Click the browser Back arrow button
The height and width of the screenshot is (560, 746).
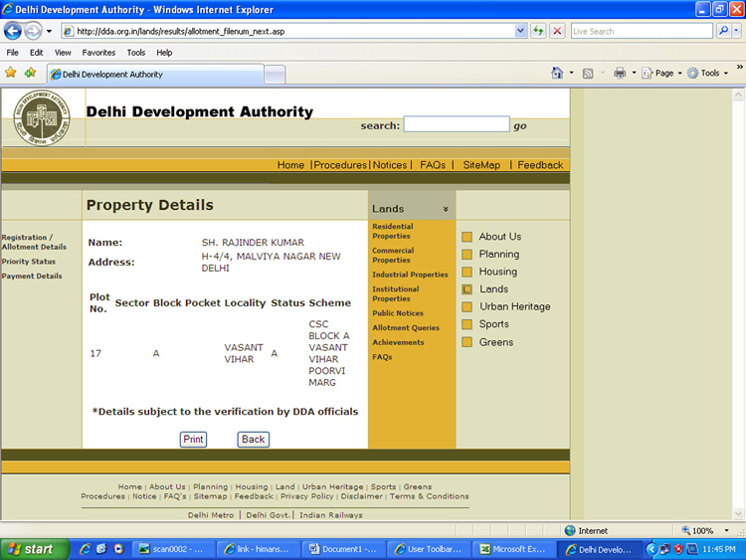(x=13, y=31)
